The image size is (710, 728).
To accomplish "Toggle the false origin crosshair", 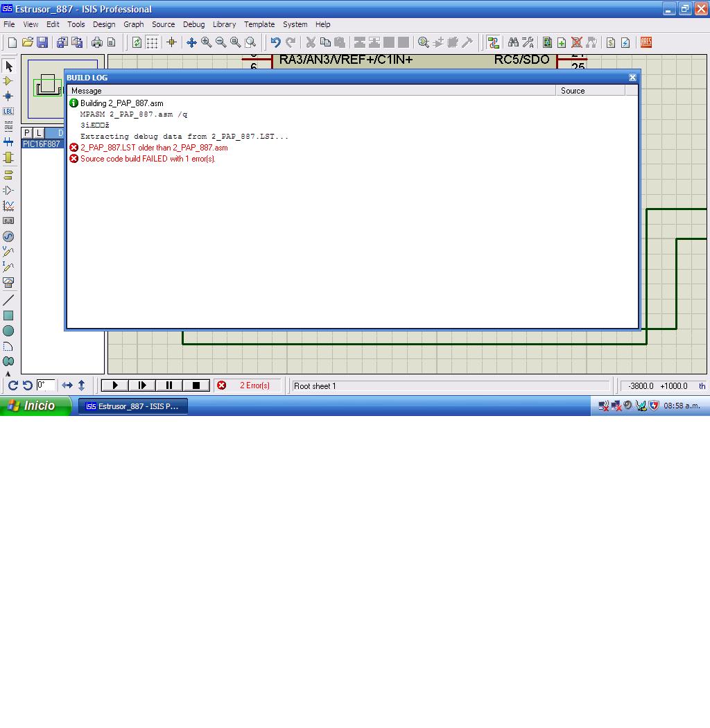I will click(172, 43).
